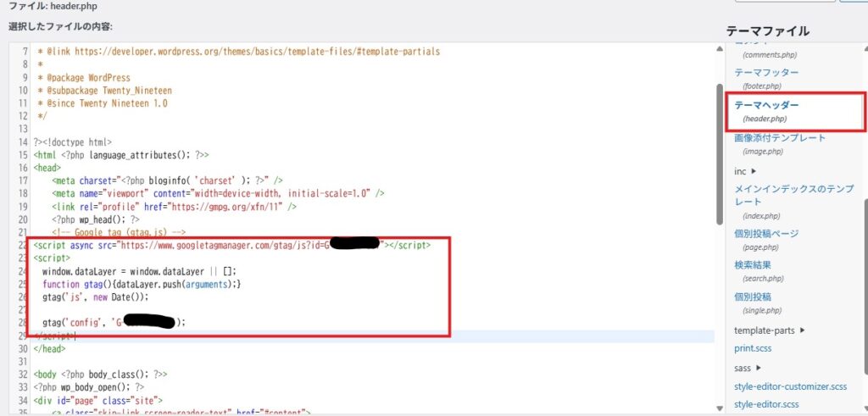Place cursor on googletagmanager script src line
This screenshot has height=416, width=868.
231,245
